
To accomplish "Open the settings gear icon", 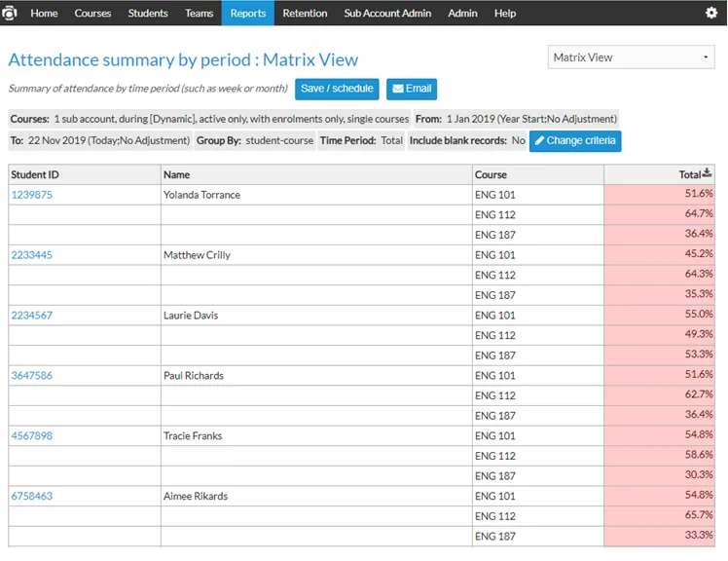I will pyautogui.click(x=710, y=13).
